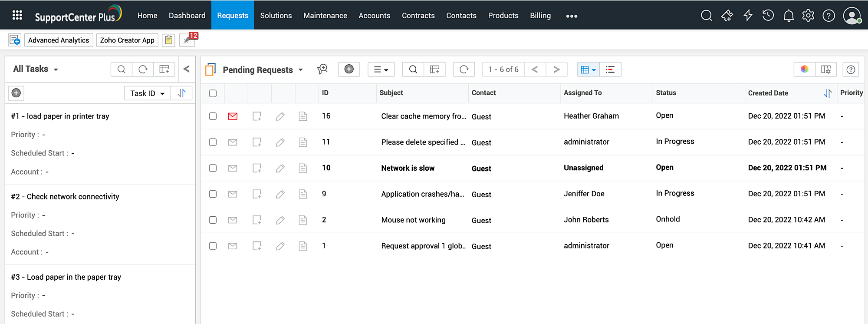
Task: Click the add new request plus icon
Action: tap(349, 69)
